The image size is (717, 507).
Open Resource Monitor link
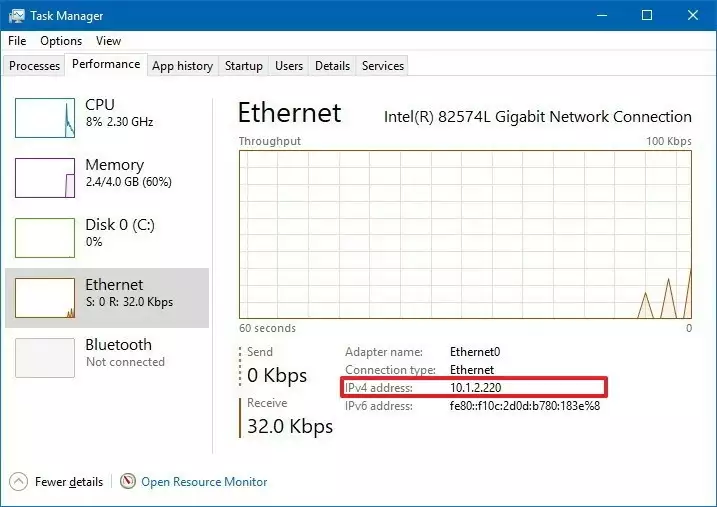pos(204,482)
